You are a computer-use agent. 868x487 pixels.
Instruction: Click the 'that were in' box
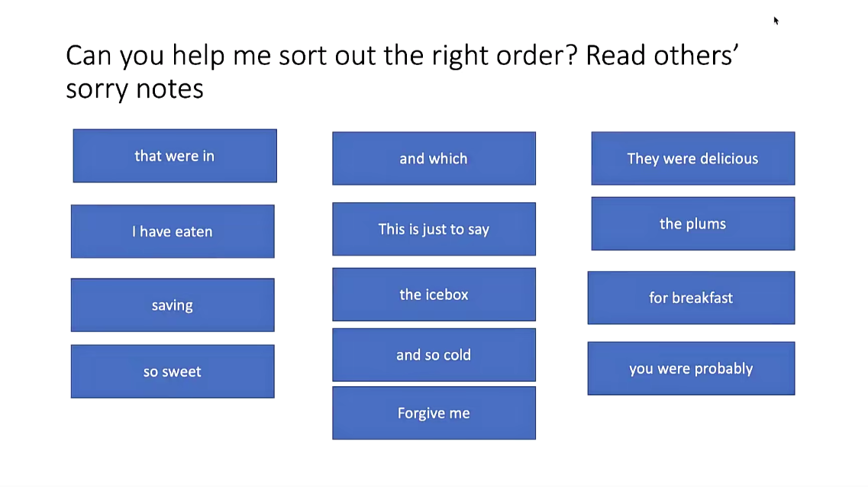click(175, 156)
